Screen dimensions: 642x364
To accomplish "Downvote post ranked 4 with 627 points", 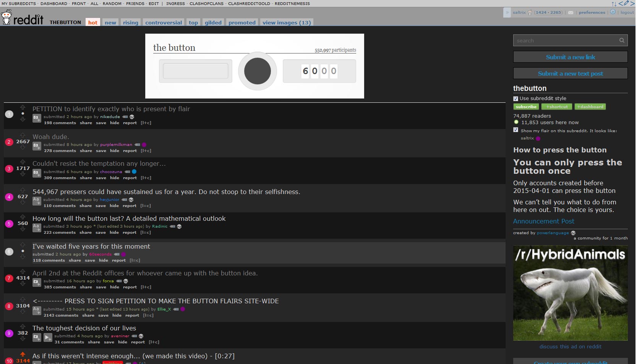I will [23, 202].
